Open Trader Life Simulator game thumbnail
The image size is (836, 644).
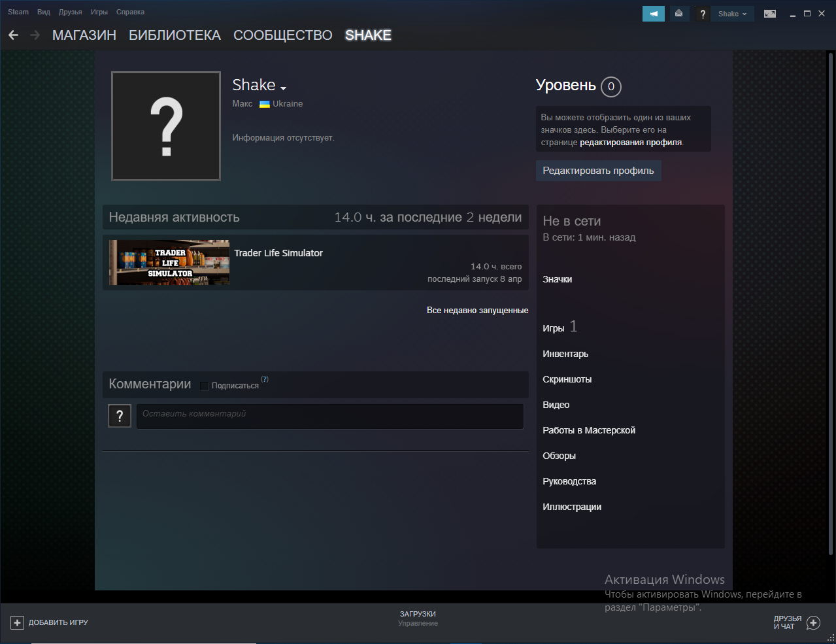(x=169, y=262)
